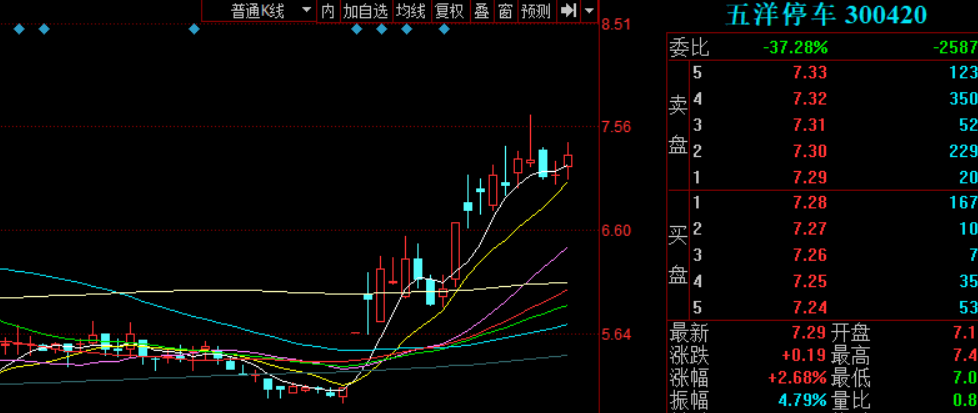Image resolution: width=978 pixels, height=413 pixels.
Task: Click the 窗 window button
Action: 506,11
